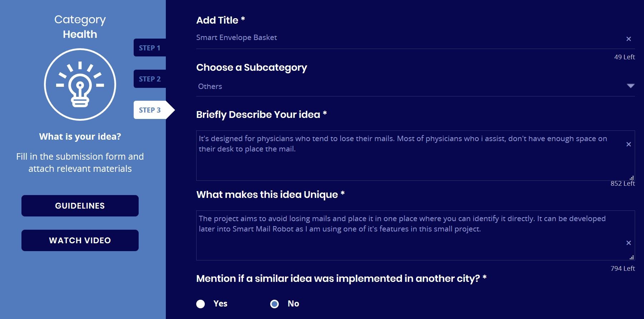The image size is (644, 319).
Task: Select No for similar idea implemented
Action: [x=274, y=304]
